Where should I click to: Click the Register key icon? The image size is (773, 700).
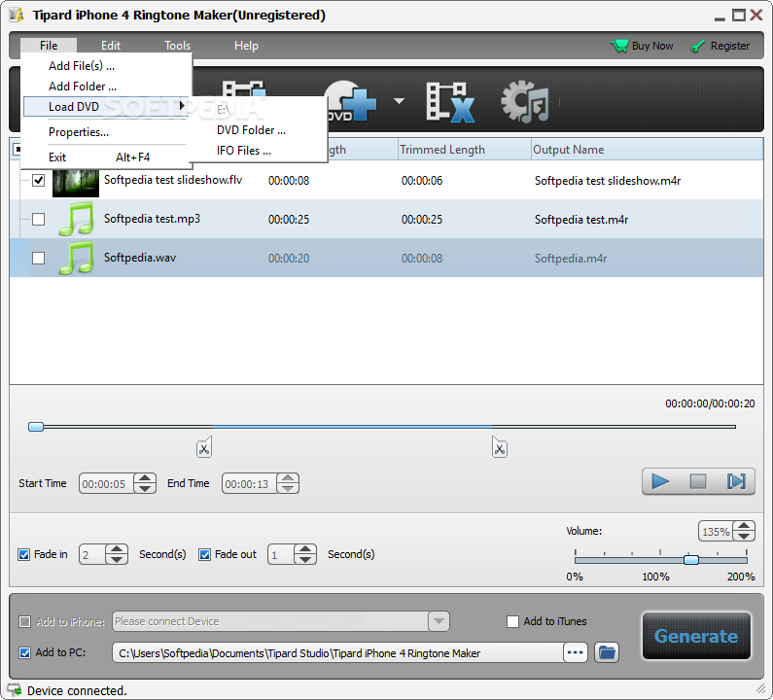tap(697, 47)
